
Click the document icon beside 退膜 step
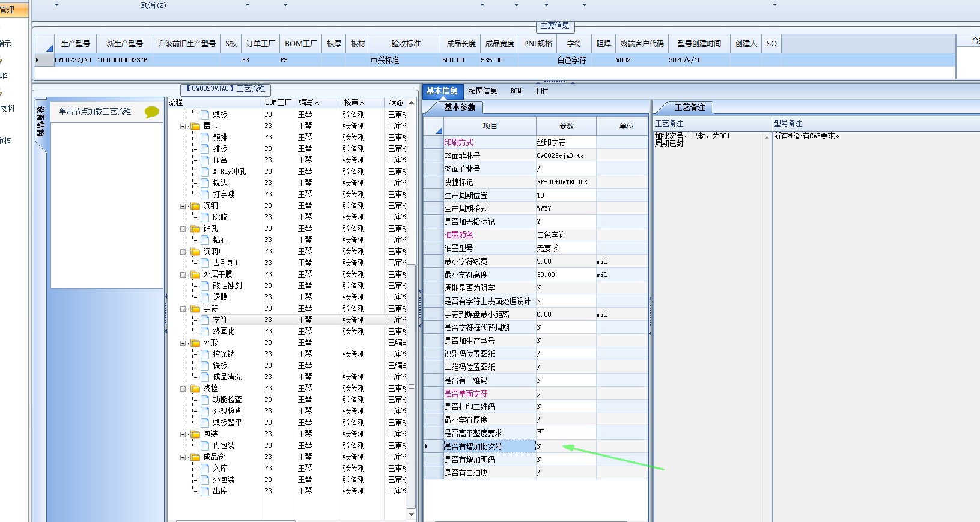click(205, 297)
